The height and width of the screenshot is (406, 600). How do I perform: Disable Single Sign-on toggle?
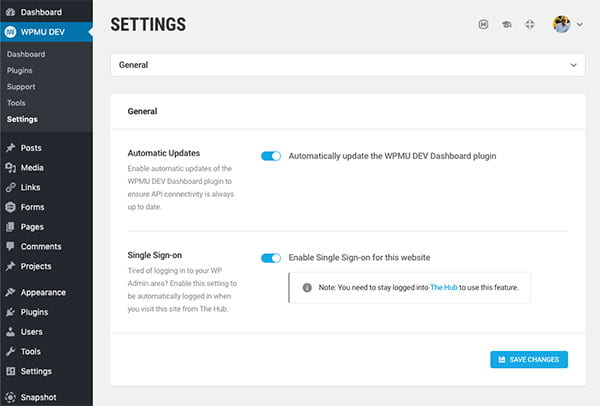point(270,258)
